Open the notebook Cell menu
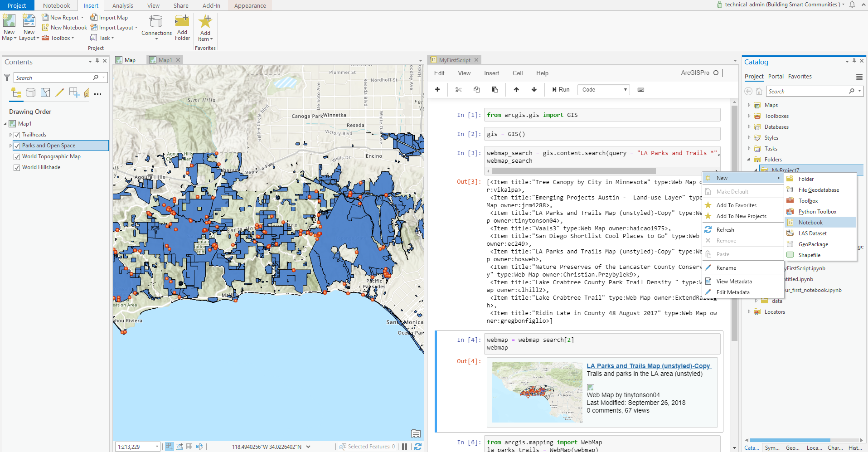 point(518,73)
